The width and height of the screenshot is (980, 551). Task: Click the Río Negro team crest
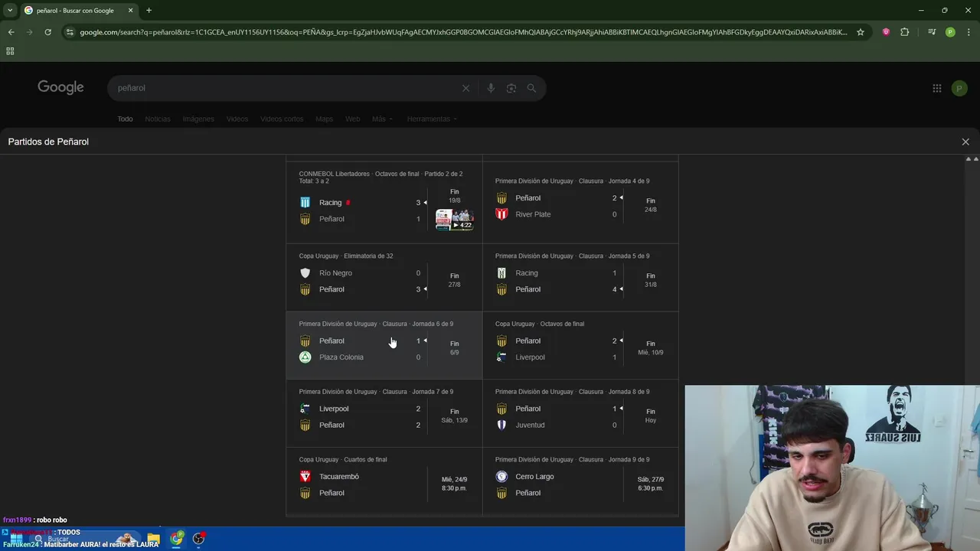pyautogui.click(x=305, y=273)
